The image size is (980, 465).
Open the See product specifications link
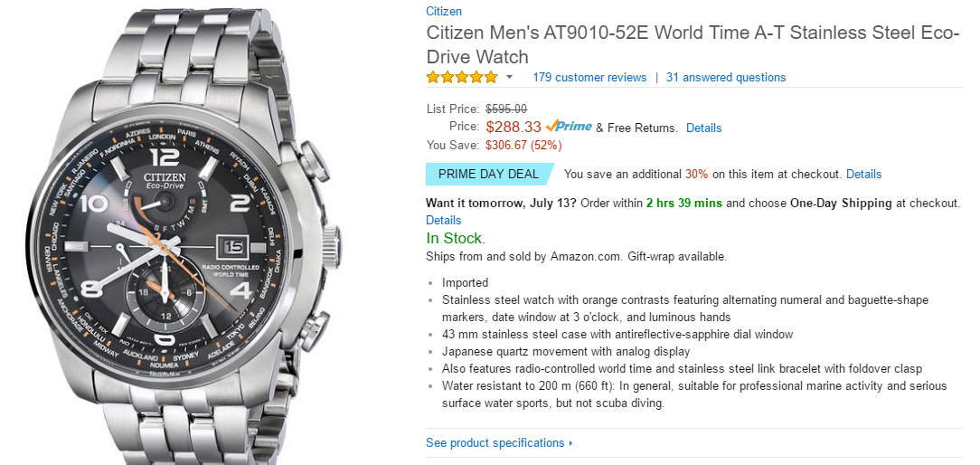(x=495, y=442)
